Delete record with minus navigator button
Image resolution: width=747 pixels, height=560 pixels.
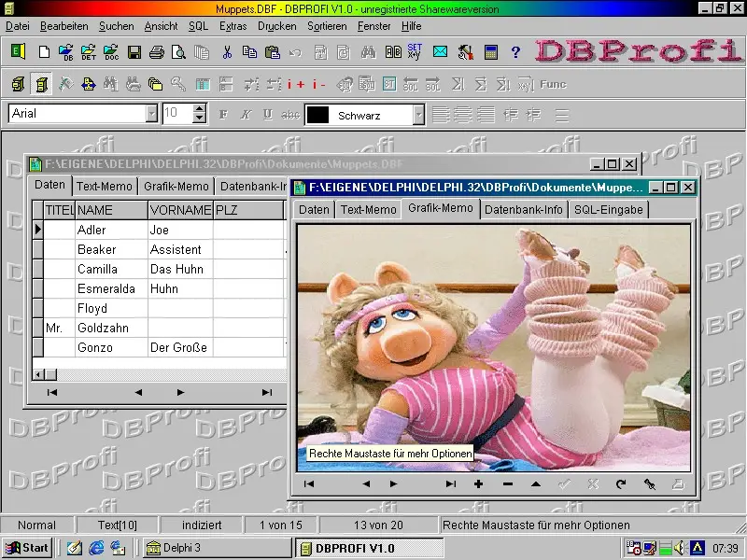tap(507, 483)
